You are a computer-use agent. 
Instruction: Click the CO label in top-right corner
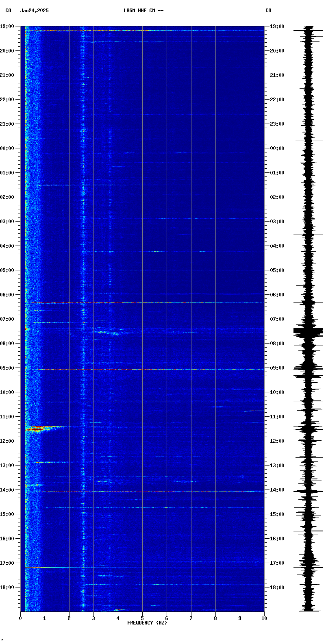(x=268, y=11)
